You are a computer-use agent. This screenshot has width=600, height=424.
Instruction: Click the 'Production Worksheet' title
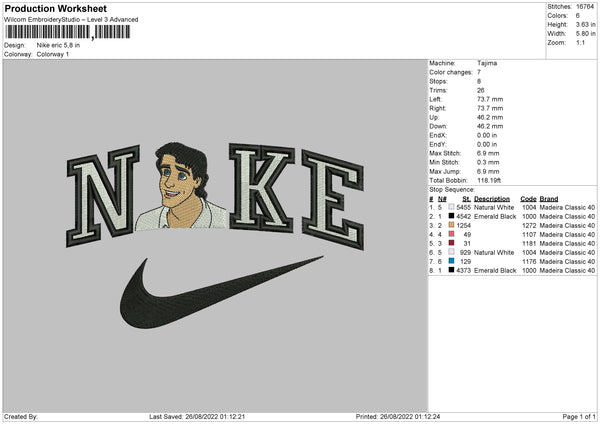click(x=55, y=8)
